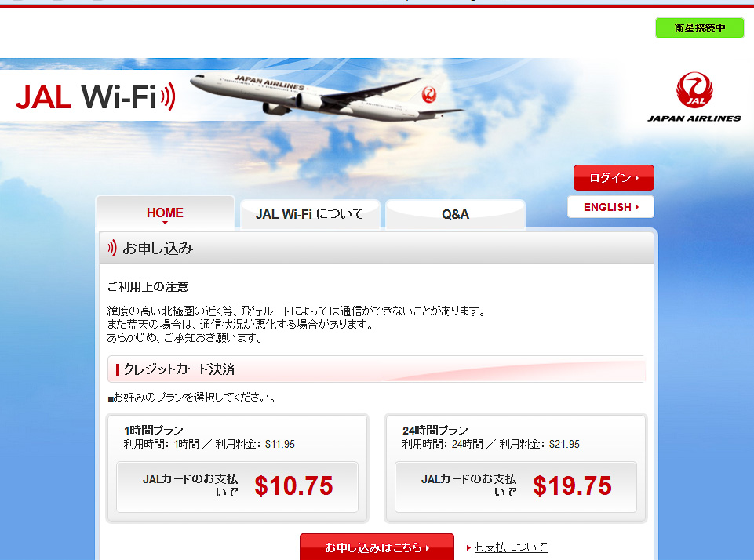Click the green 衛星接続中 status indicator
Screen dimensions: 754x560
pos(700,28)
